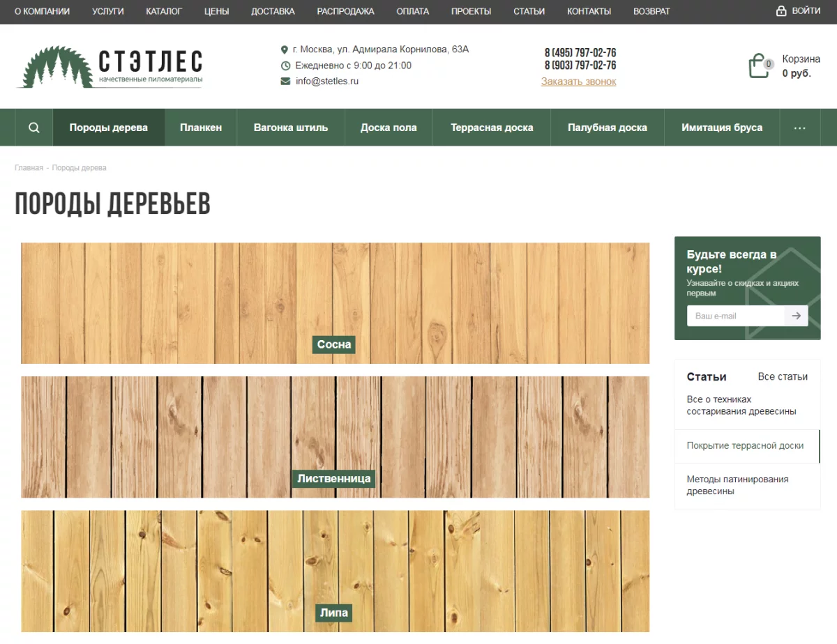
Task: Expand the three dots more menu
Action: (799, 128)
